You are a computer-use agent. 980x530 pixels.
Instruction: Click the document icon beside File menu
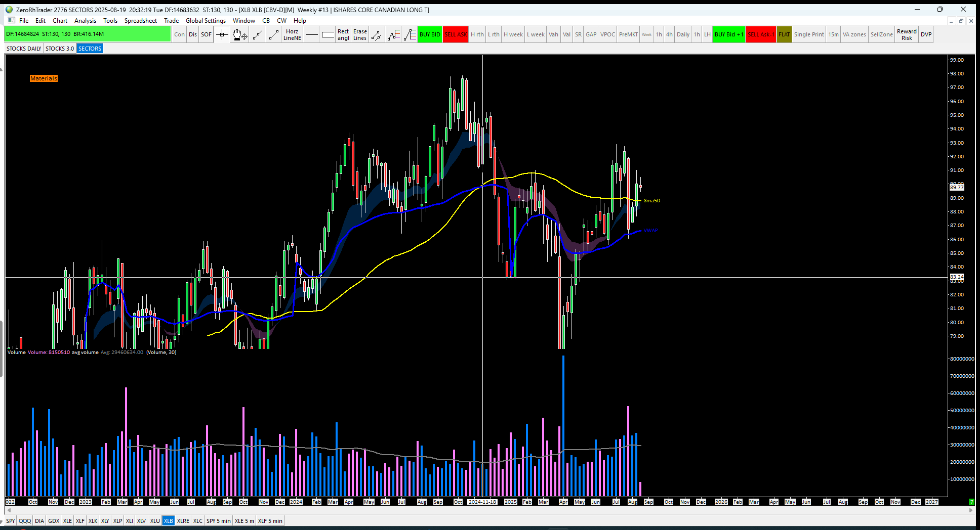tap(11, 20)
